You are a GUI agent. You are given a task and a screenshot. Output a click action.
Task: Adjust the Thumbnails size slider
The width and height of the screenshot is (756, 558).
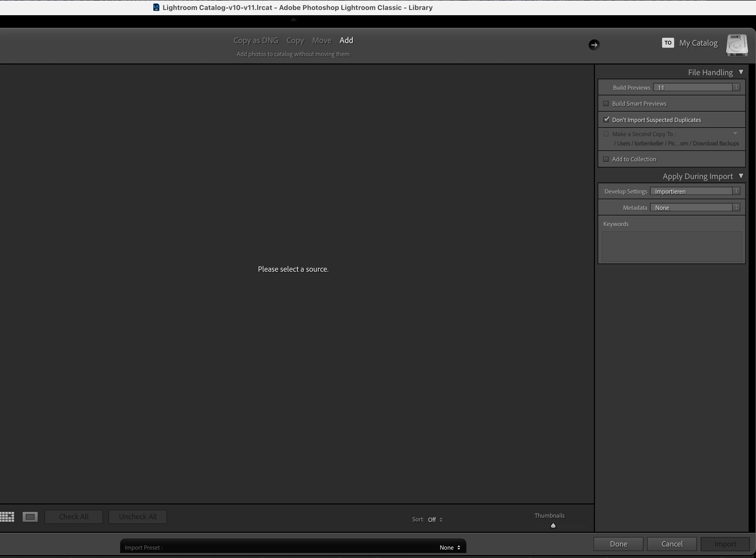click(x=553, y=525)
